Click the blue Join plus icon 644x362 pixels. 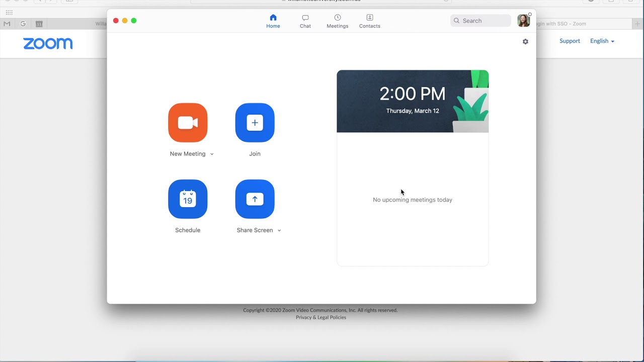(255, 123)
